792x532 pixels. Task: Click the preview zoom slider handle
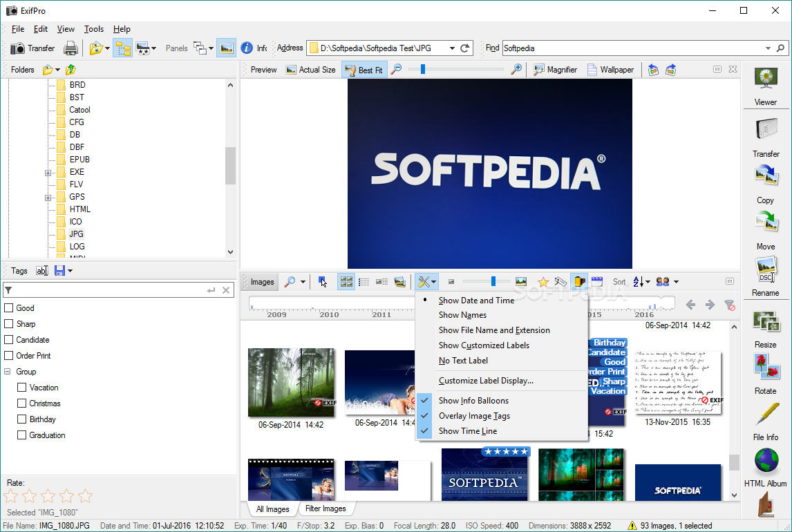pyautogui.click(x=423, y=69)
